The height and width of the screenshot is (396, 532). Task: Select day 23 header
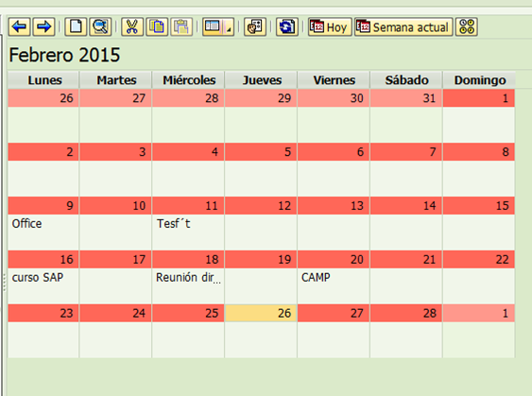(43, 313)
